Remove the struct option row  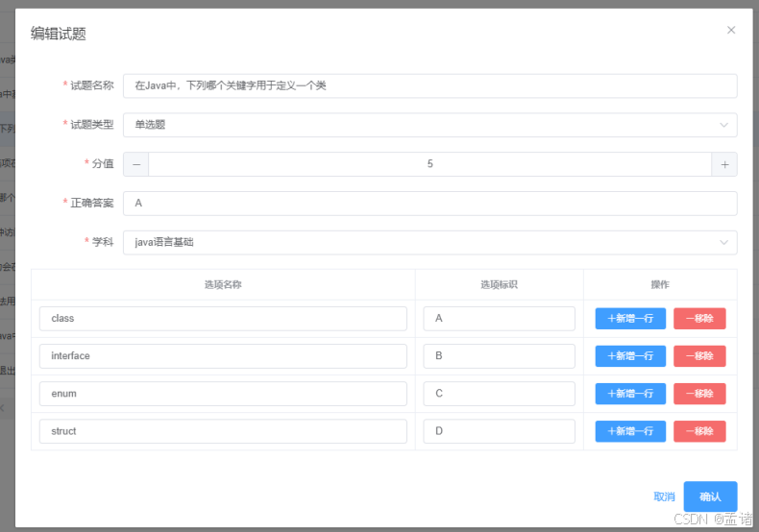coord(699,431)
